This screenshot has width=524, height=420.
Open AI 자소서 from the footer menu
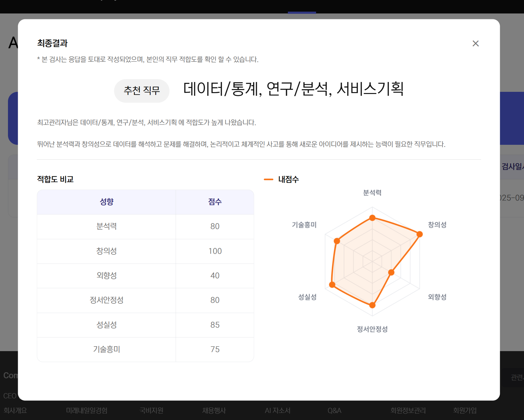(277, 410)
